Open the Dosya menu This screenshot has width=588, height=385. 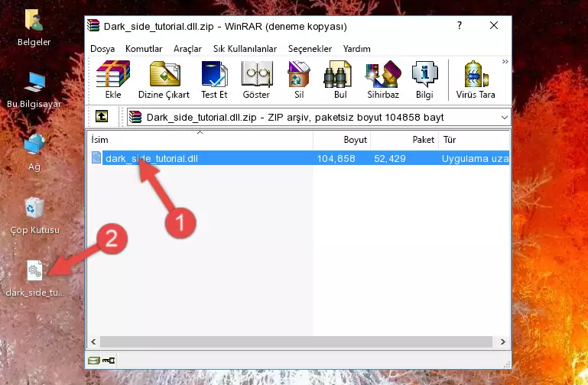102,49
